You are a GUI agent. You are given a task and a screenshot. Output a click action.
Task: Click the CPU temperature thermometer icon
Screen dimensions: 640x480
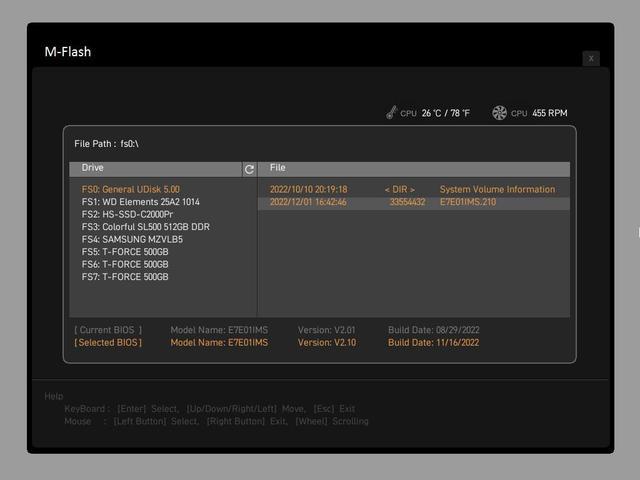point(391,113)
